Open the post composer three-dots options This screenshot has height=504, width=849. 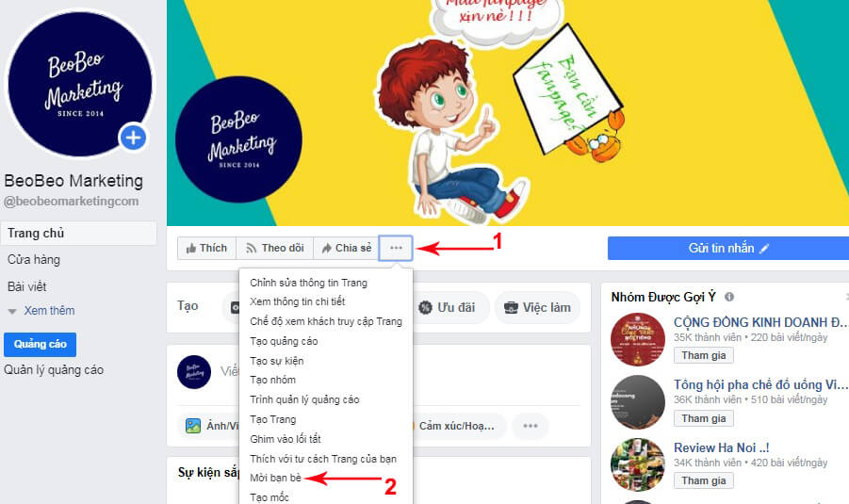[x=531, y=426]
